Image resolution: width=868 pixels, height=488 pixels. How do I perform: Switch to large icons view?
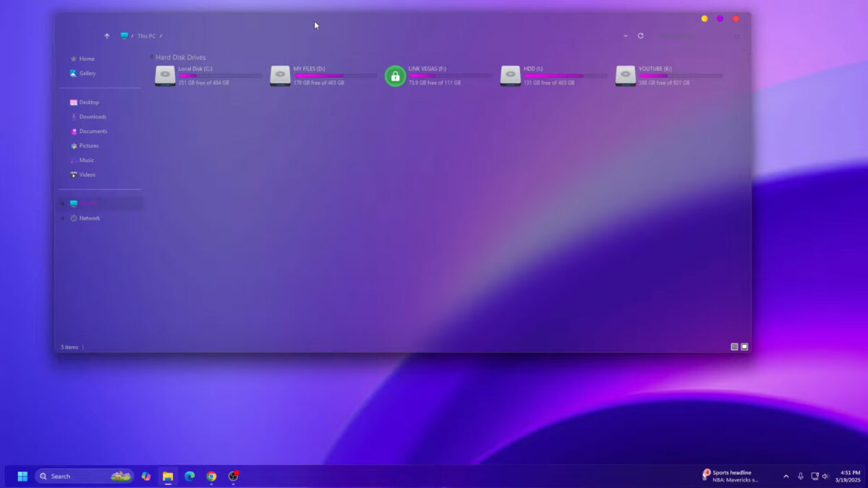[744, 347]
